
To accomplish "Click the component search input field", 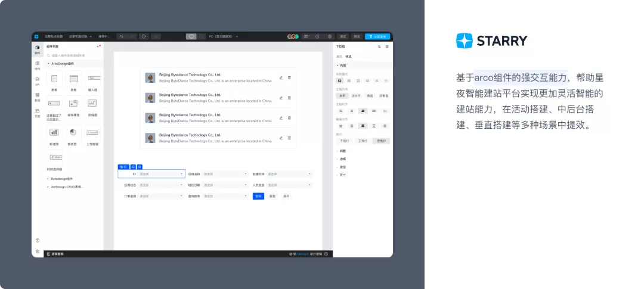I will pos(73,55).
